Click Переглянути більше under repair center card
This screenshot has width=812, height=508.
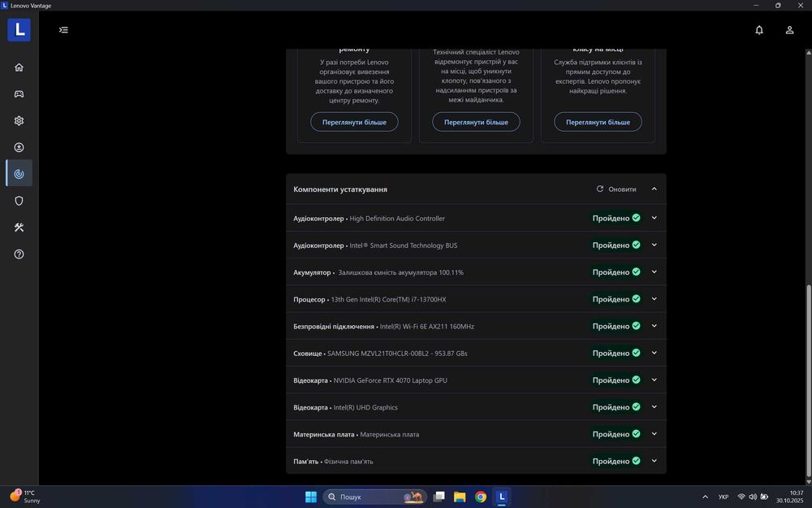(354, 122)
